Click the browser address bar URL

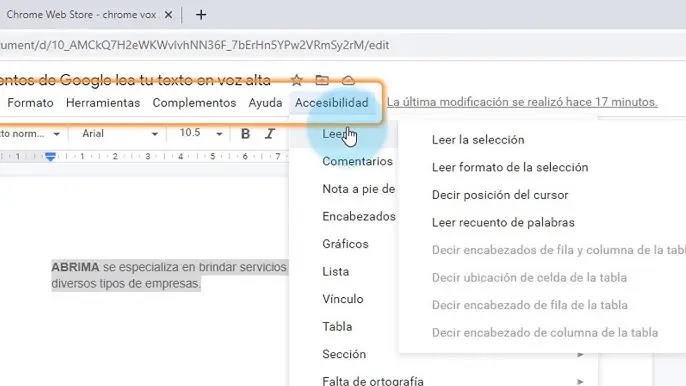[x=195, y=45]
